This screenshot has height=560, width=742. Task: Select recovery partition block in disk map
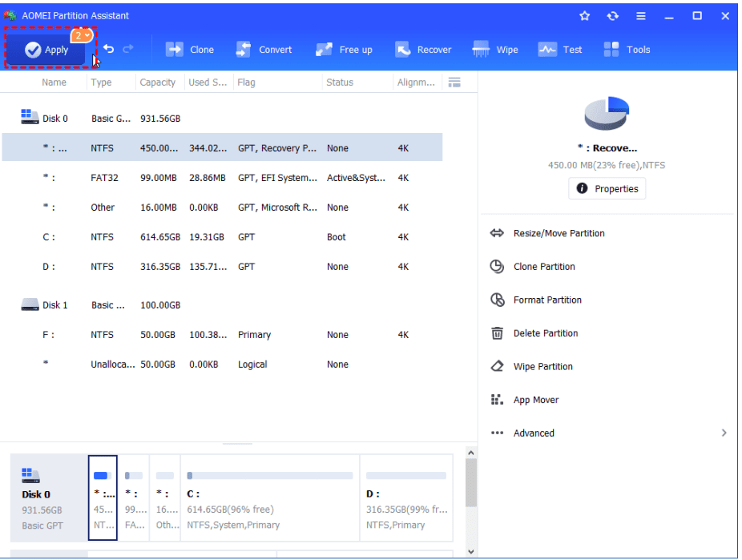103,498
